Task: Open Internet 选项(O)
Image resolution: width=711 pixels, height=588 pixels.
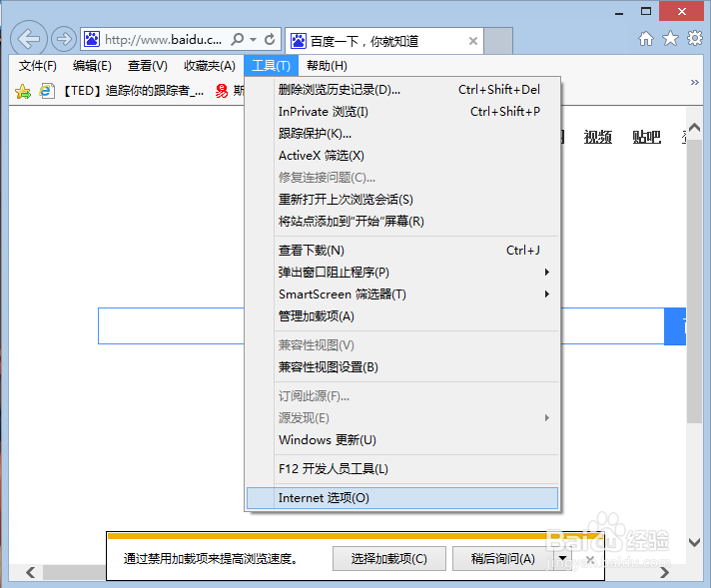Action: coord(402,498)
